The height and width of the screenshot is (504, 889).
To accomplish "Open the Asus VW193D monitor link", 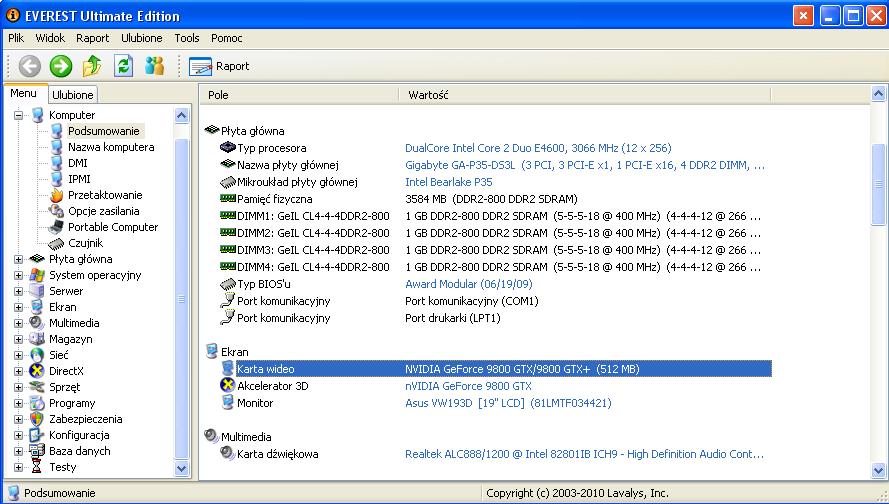I will pyautogui.click(x=508, y=403).
